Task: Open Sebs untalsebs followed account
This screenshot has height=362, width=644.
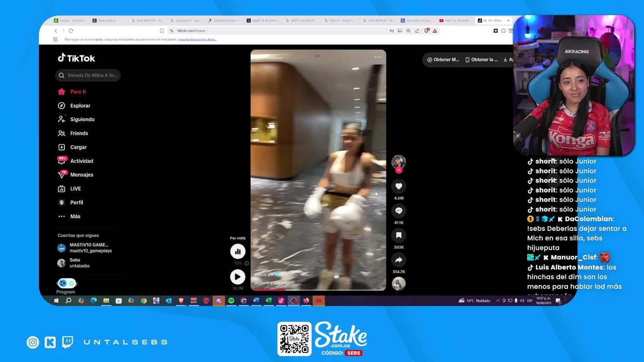Action: pyautogui.click(x=74, y=263)
